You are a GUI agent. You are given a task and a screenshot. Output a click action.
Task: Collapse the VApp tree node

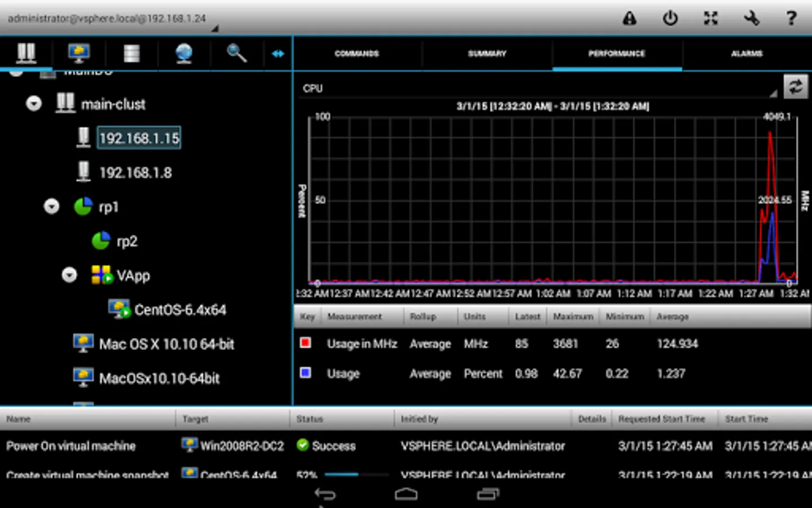point(69,275)
